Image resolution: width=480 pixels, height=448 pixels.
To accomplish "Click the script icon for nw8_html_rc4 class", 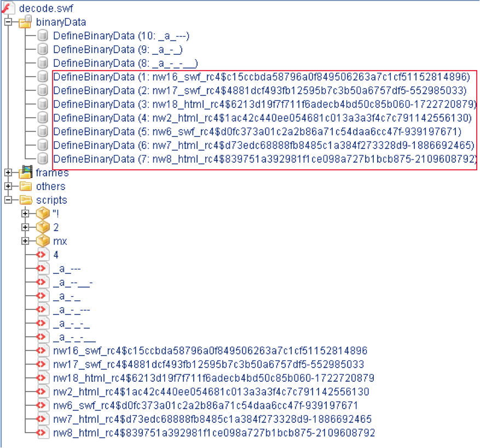I will point(43,432).
